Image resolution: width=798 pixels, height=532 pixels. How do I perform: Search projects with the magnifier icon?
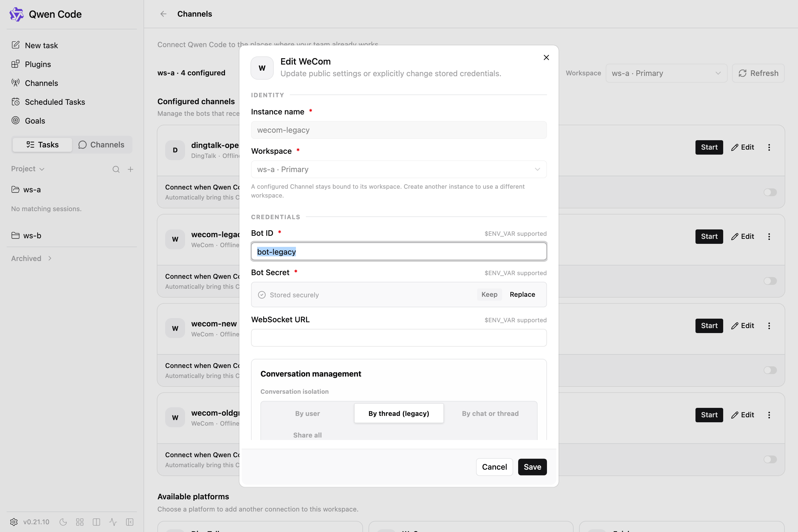(116, 169)
